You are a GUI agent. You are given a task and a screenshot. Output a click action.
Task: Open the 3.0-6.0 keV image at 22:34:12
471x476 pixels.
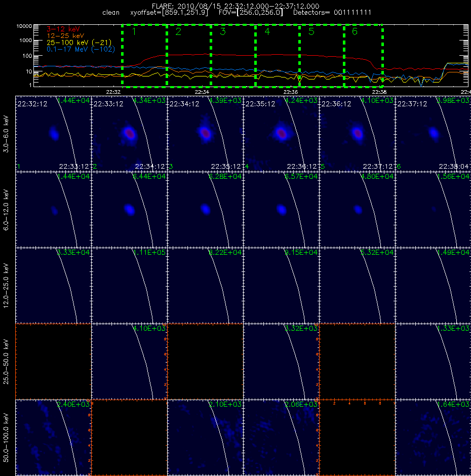pos(205,134)
